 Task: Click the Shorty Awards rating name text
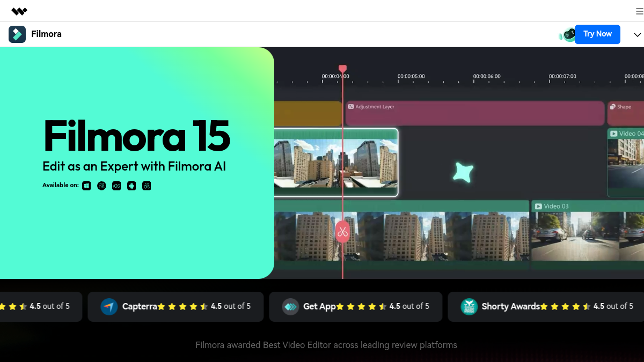[510, 307]
